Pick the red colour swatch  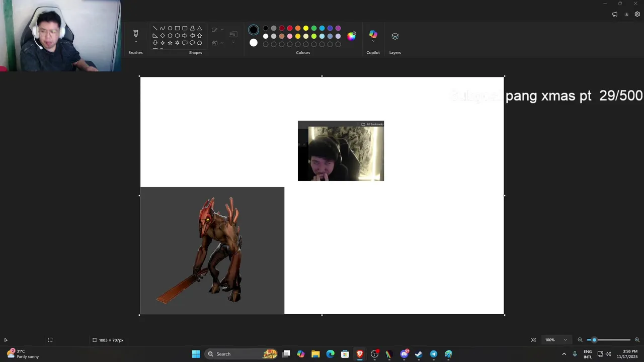pyautogui.click(x=290, y=28)
